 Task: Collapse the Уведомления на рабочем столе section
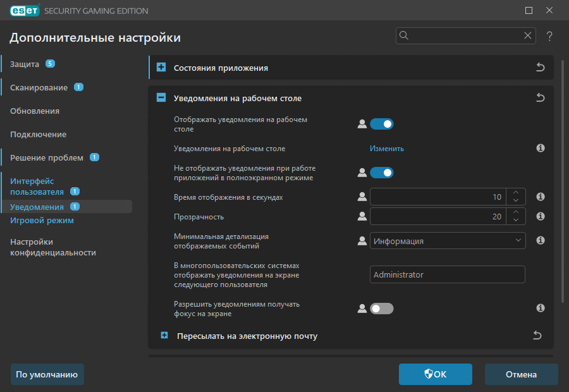click(161, 97)
